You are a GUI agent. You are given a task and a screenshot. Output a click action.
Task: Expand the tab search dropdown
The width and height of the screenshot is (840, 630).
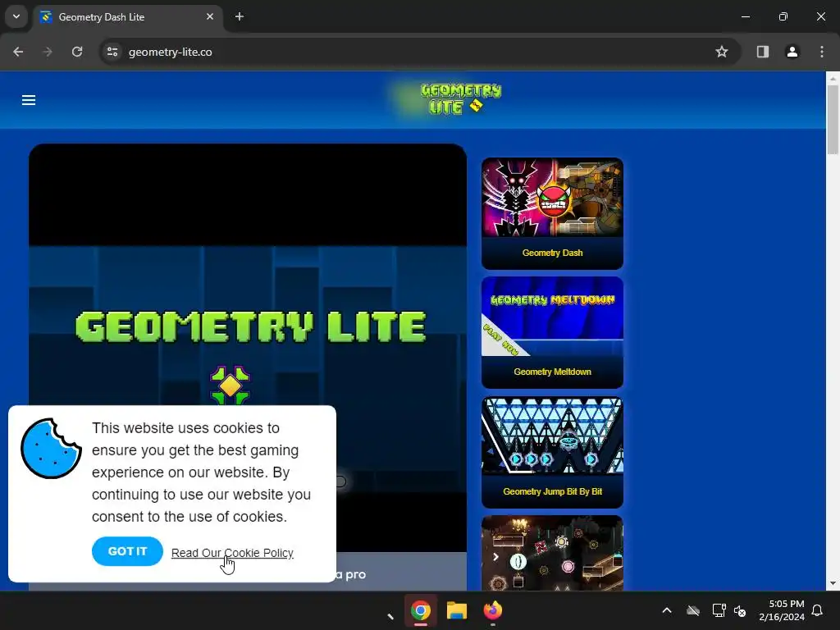click(16, 16)
